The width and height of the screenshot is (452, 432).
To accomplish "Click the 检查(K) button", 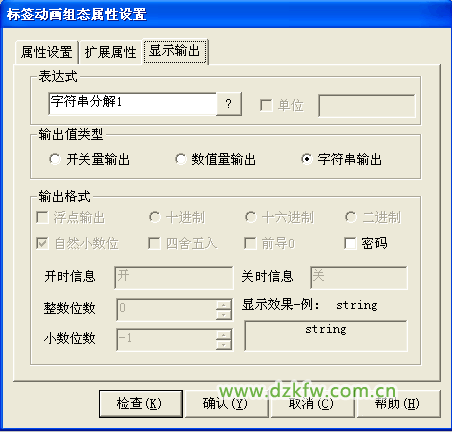I will (141, 404).
